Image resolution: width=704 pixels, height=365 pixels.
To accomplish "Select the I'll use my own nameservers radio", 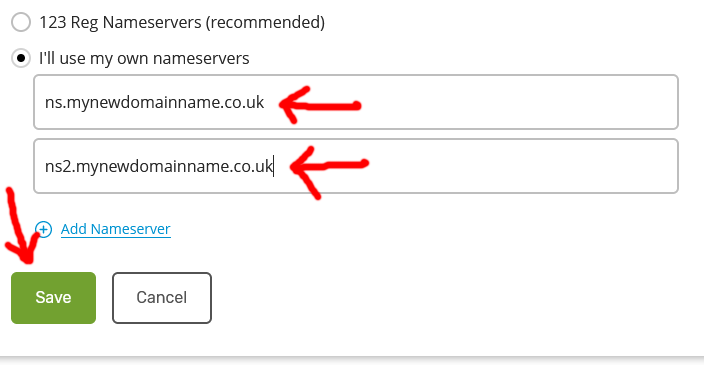I will (21, 58).
